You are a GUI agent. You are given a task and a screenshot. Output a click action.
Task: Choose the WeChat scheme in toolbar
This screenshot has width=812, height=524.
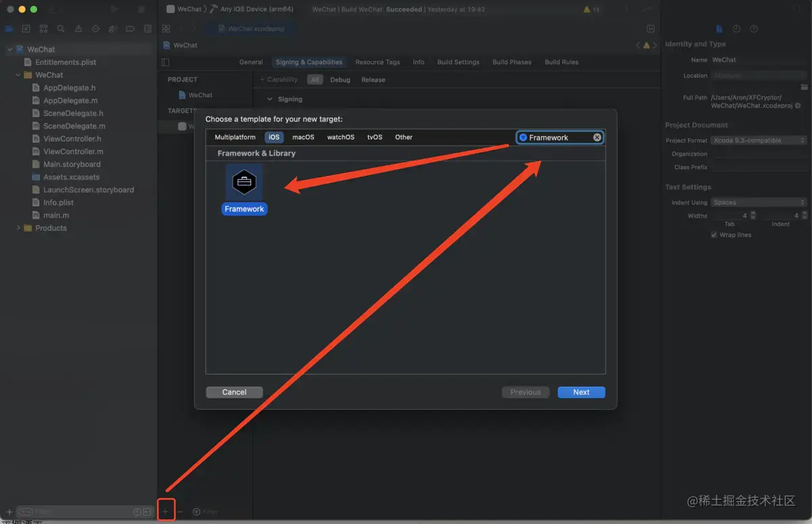pyautogui.click(x=184, y=9)
